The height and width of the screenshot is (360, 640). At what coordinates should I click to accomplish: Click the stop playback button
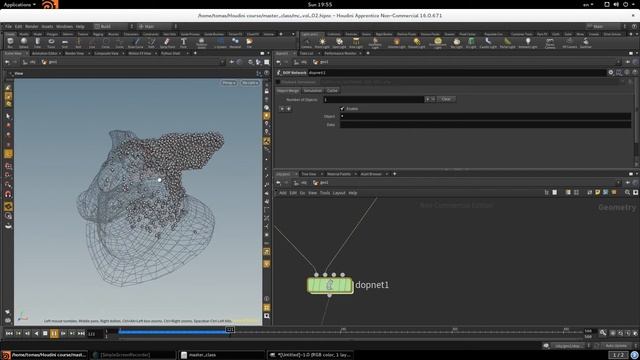45,333
